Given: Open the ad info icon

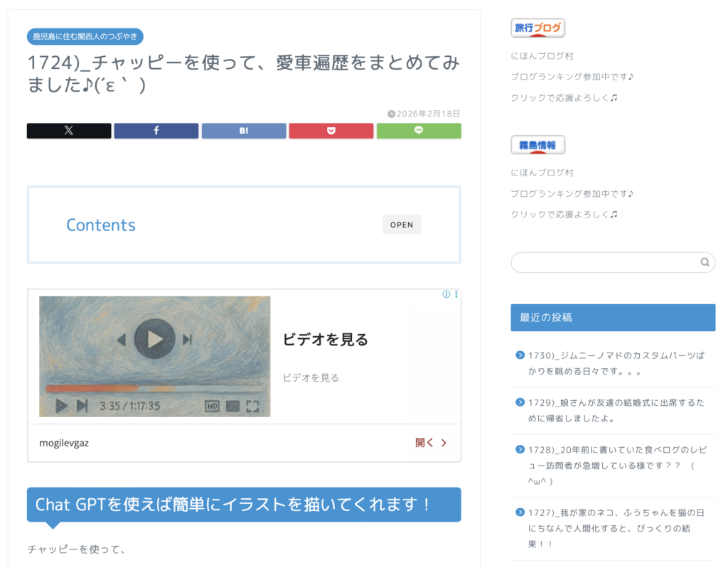Looking at the screenshot, I should click(446, 294).
